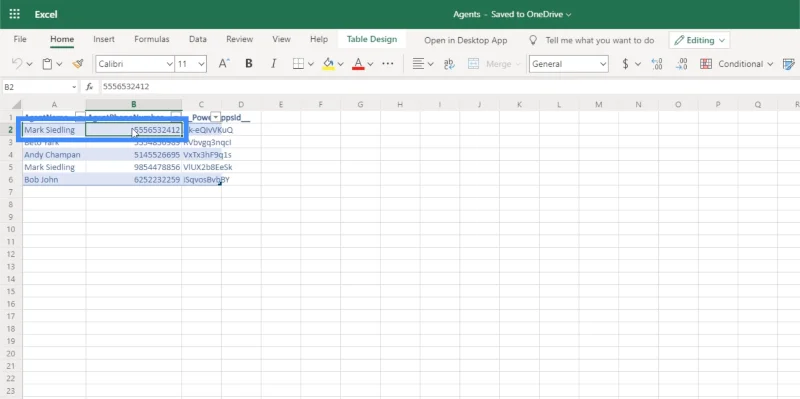Select cell containing VxTx3hF9q1s
800x399 pixels.
pos(202,155)
